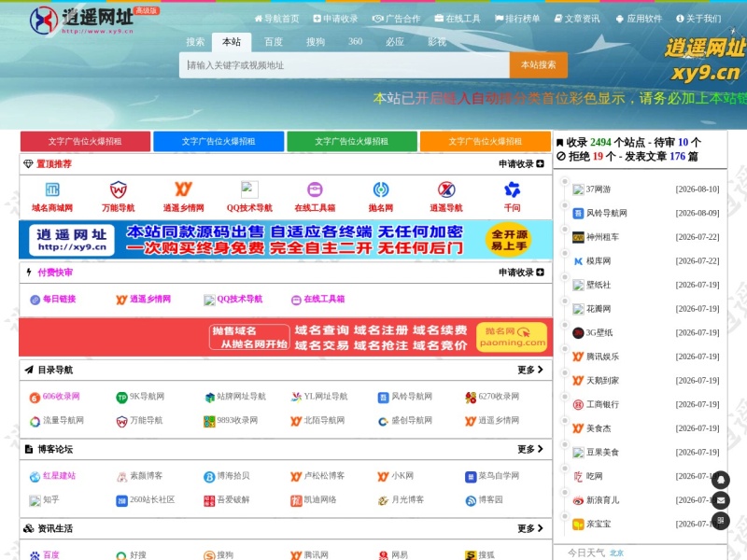Click the 9K导航网 TP icon
Viewport: 747px width, 560px height.
coord(122,398)
